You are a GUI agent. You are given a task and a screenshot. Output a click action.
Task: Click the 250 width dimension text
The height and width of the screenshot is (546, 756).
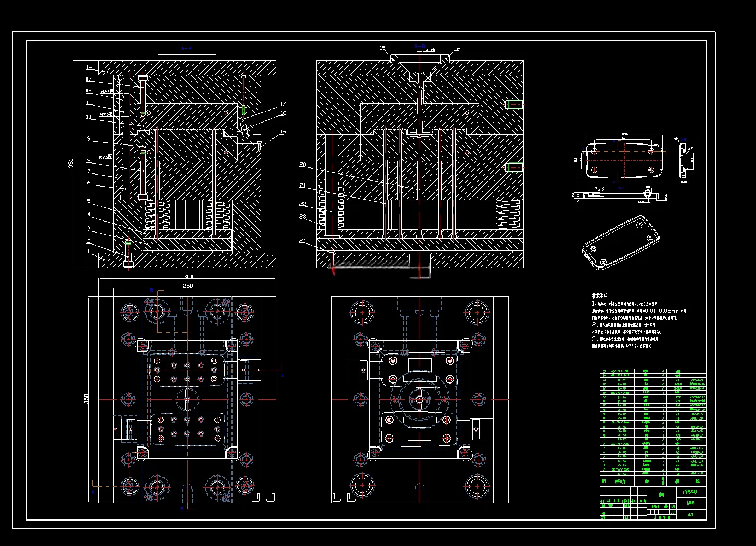click(188, 286)
